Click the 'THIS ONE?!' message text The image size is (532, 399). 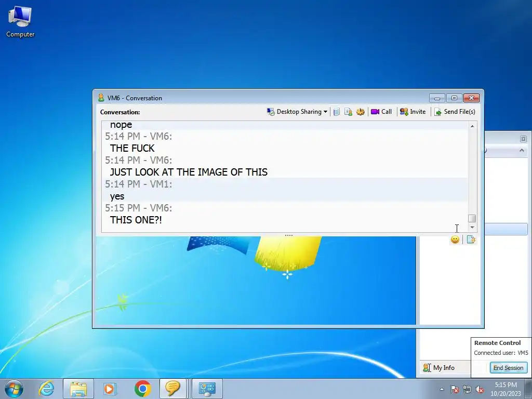tap(136, 220)
